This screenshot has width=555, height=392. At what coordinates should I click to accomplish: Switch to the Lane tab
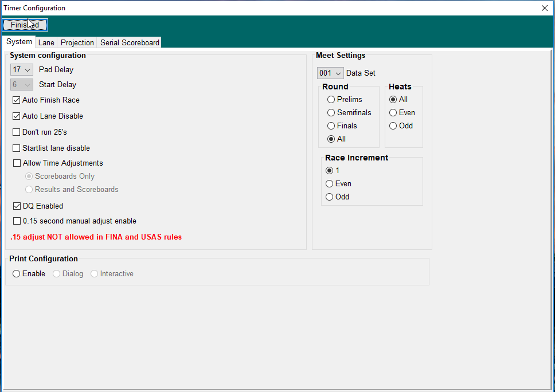tap(46, 43)
